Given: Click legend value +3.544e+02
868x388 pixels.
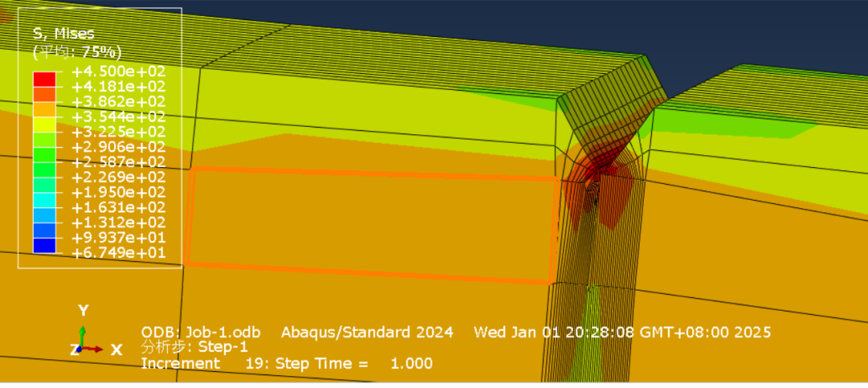Looking at the screenshot, I should [118, 116].
